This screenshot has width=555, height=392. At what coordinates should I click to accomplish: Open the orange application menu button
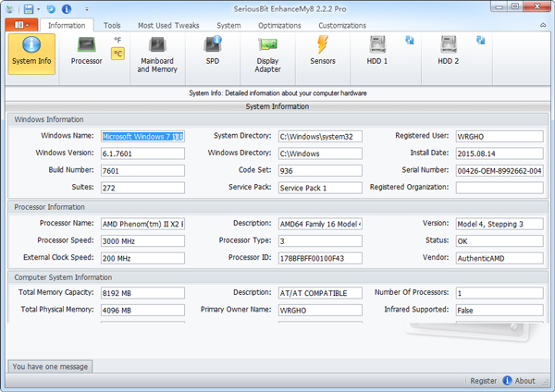pos(21,25)
